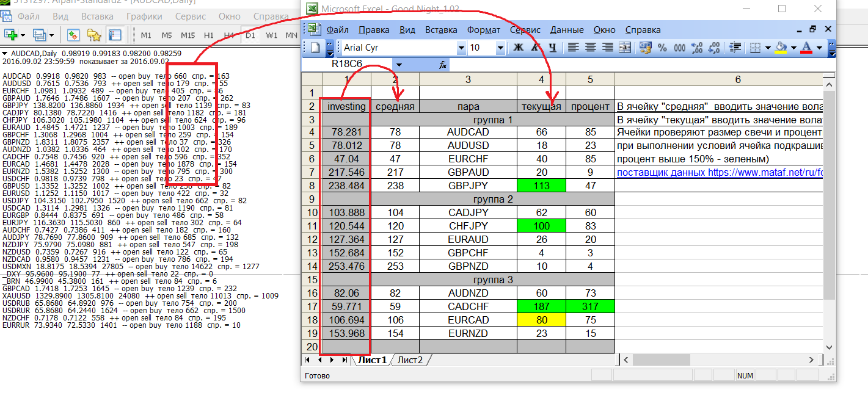The image size is (868, 412).
Task: Switch chart to M1 timeframe
Action: [146, 35]
